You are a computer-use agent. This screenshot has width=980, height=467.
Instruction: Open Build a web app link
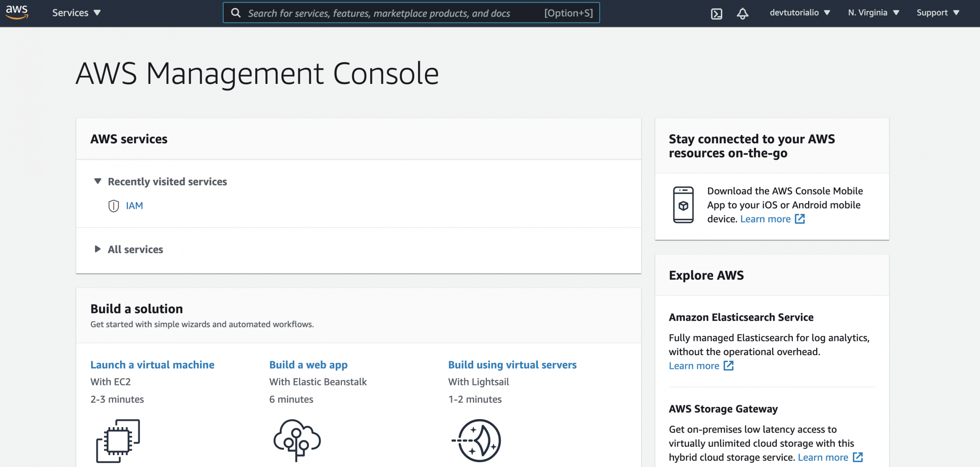[308, 365]
